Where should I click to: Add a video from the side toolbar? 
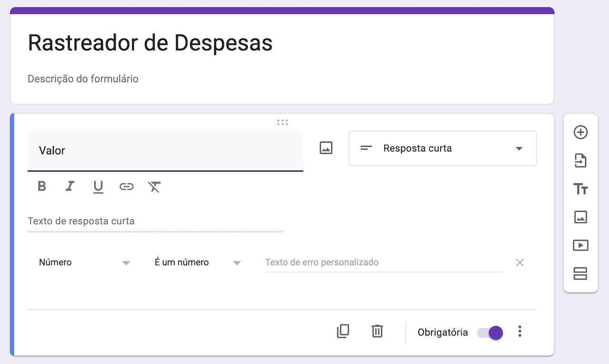[580, 245]
